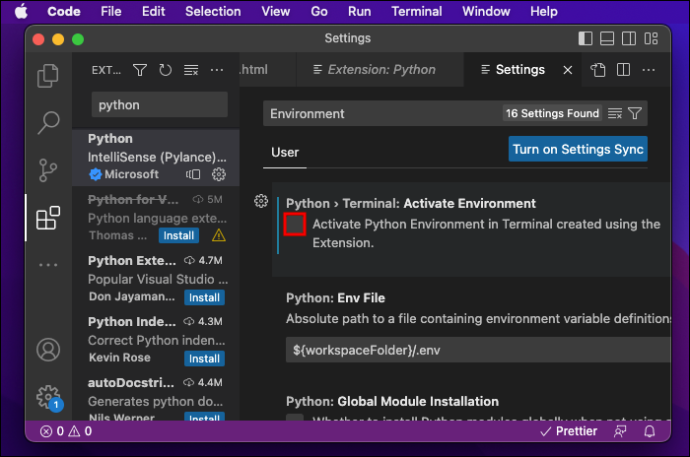Open the View menu
The width and height of the screenshot is (690, 457).
(275, 11)
